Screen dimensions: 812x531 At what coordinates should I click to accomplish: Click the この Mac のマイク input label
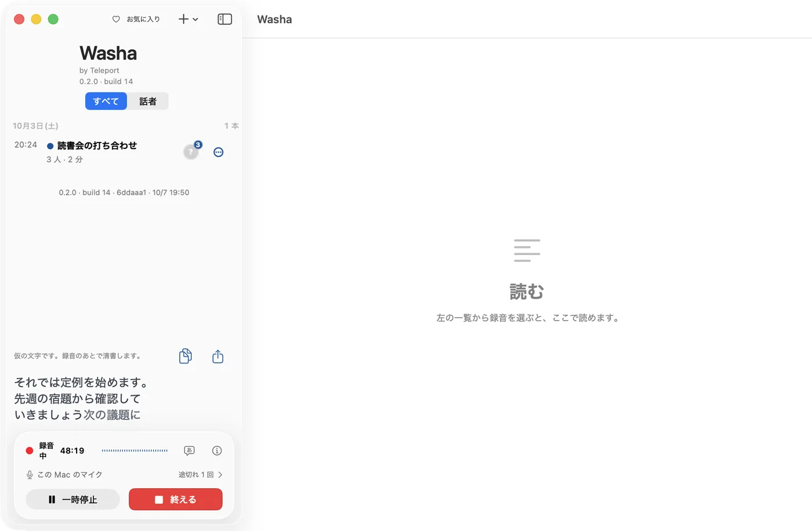pos(70,474)
